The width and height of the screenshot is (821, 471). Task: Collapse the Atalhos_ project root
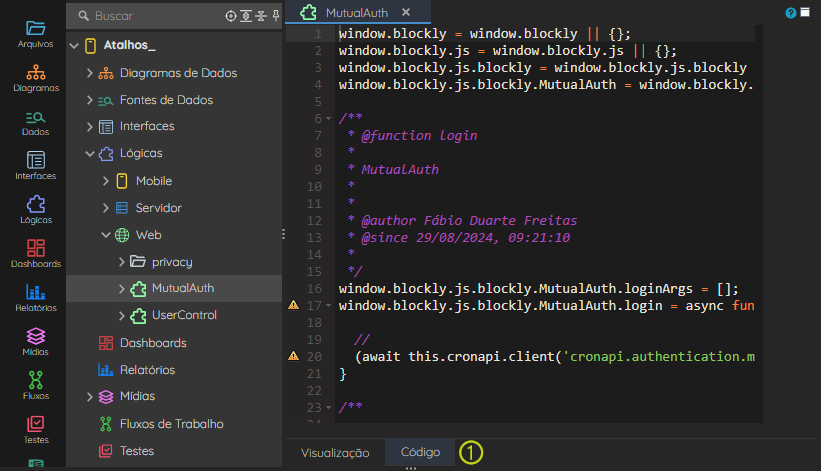(74, 46)
